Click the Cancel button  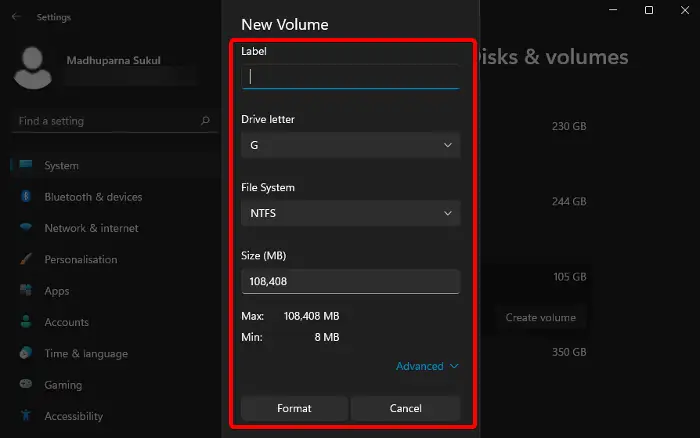tap(405, 408)
